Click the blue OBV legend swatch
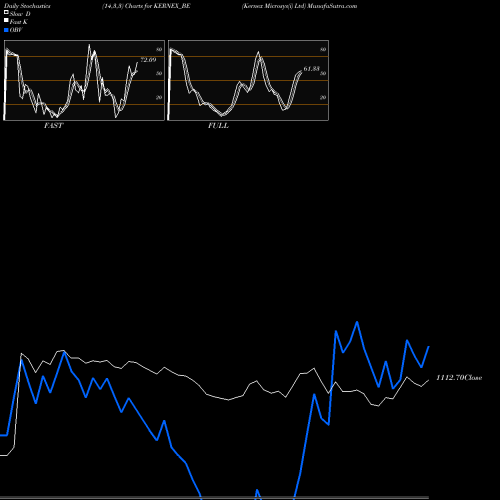The width and height of the screenshot is (500, 500). click(6, 30)
